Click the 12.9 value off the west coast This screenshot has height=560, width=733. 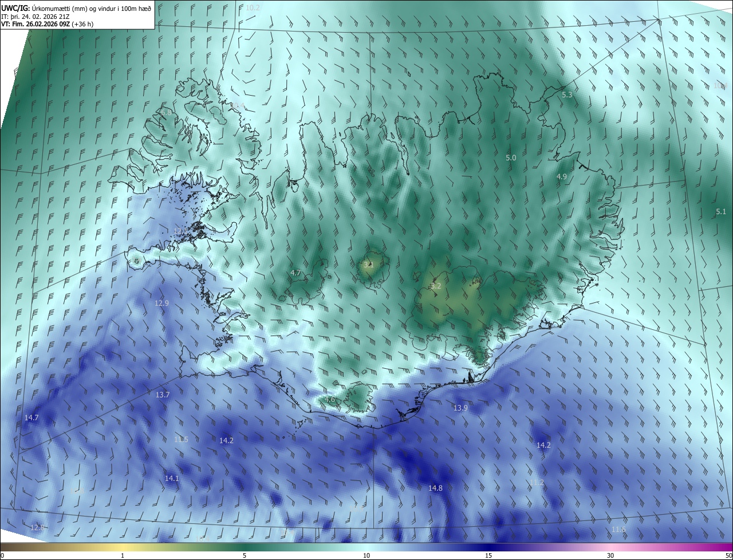[162, 303]
